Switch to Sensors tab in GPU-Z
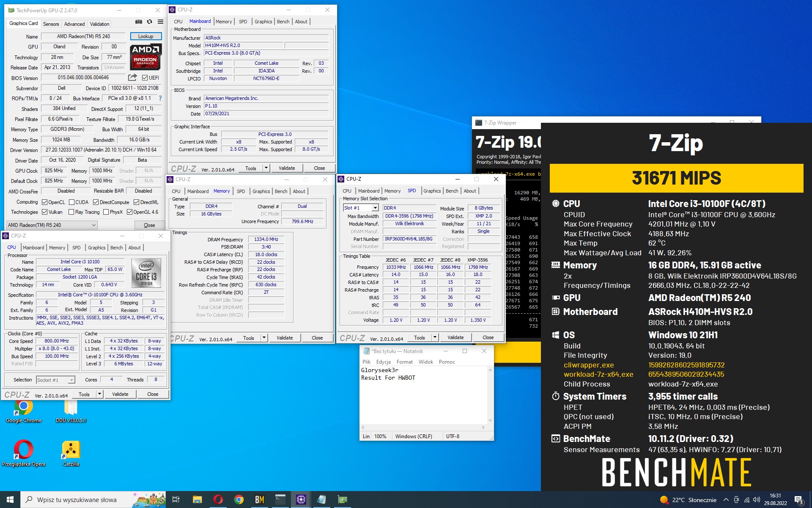The image size is (812, 508). click(x=51, y=24)
